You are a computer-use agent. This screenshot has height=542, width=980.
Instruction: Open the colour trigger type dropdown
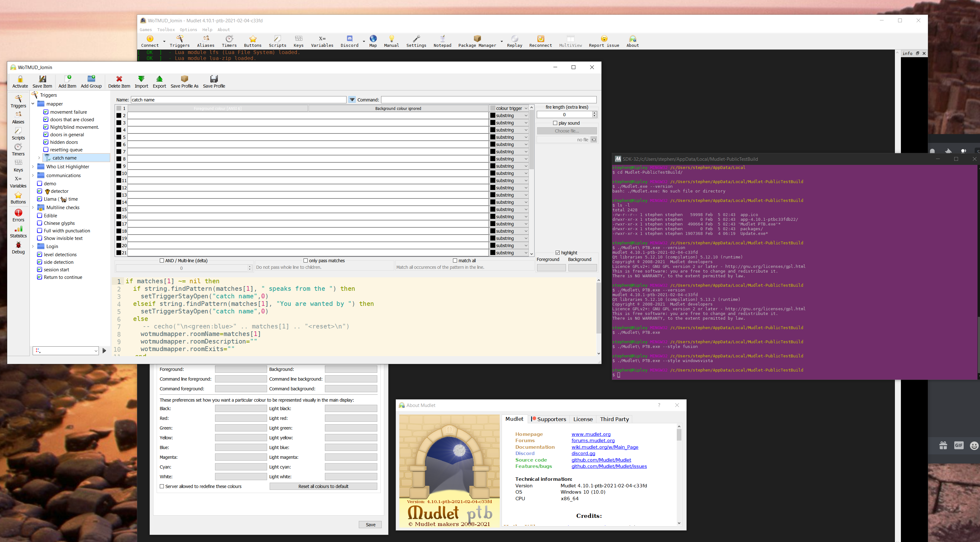click(x=509, y=108)
